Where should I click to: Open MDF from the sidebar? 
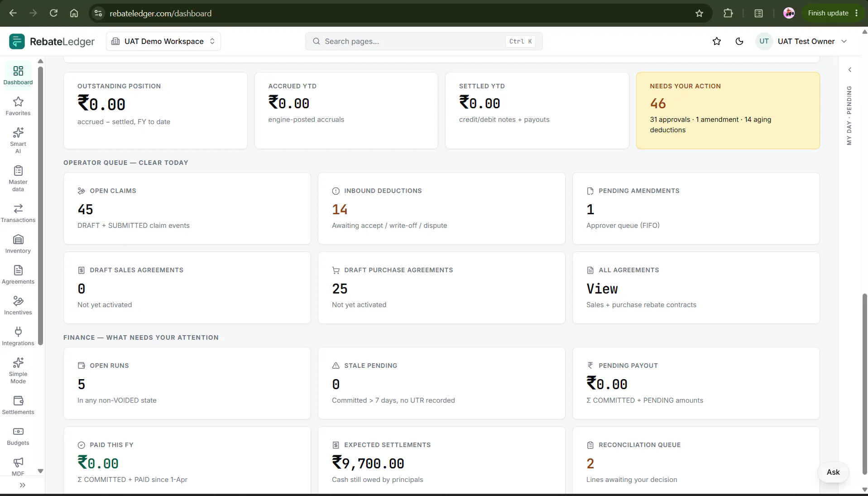pyautogui.click(x=18, y=466)
